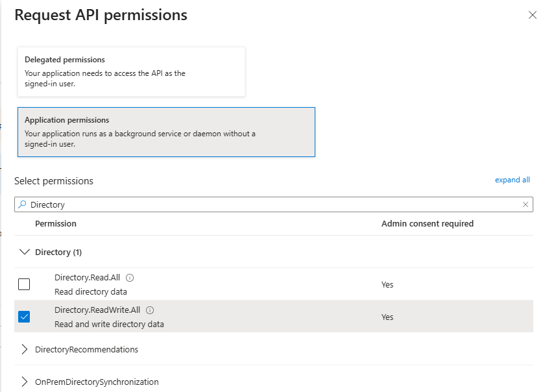545x392 pixels.
Task: Clear the Directory search text
Action: click(526, 204)
